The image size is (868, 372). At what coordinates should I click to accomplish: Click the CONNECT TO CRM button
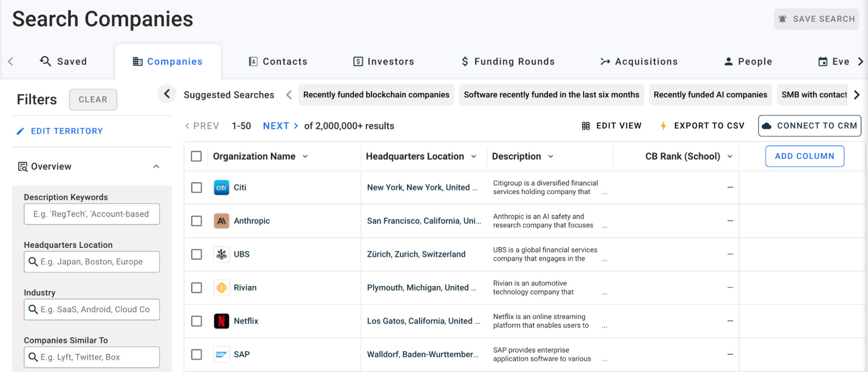pyautogui.click(x=809, y=126)
